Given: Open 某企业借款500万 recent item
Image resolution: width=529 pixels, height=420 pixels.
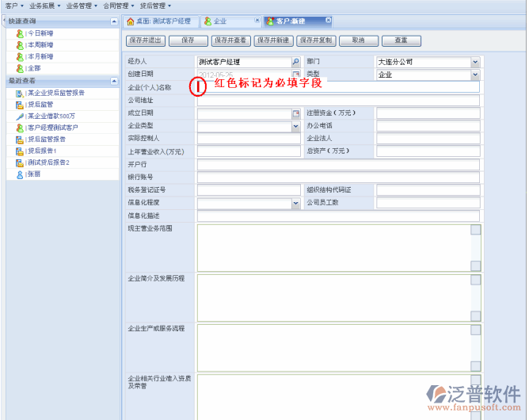Looking at the screenshot, I should pos(51,116).
